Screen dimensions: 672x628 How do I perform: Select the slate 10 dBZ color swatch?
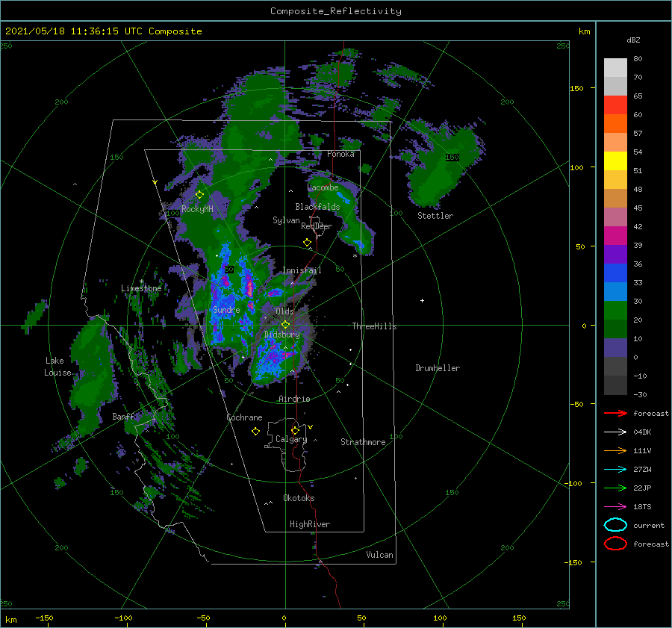615,347
